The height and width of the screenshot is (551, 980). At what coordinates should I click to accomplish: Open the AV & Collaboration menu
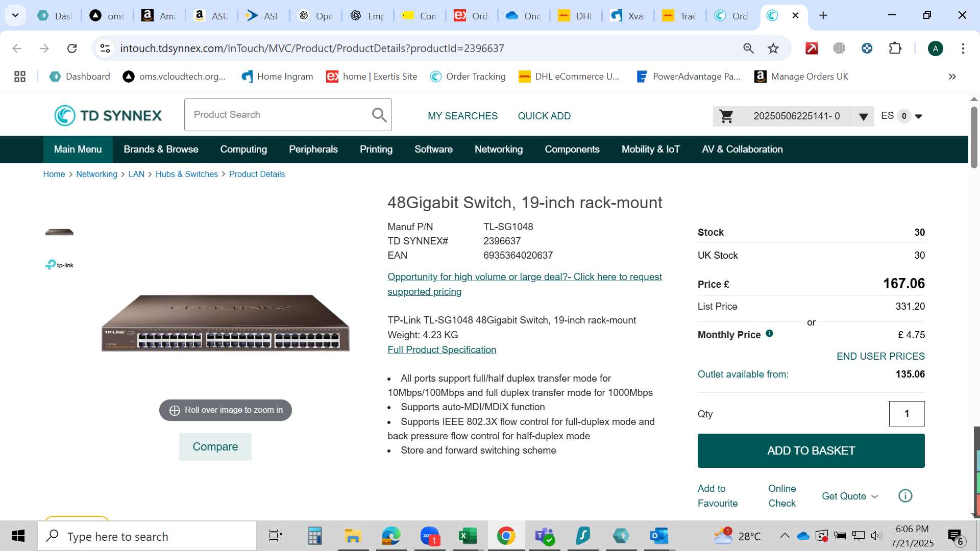[x=742, y=149]
